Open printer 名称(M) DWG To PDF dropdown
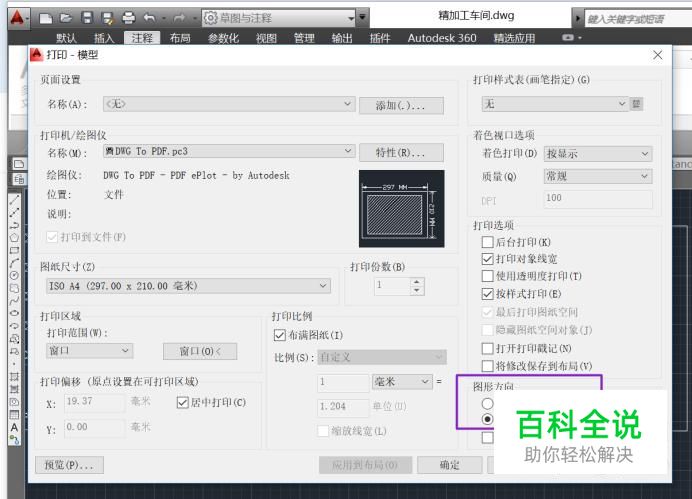This screenshot has height=499, width=692. pyautogui.click(x=229, y=151)
